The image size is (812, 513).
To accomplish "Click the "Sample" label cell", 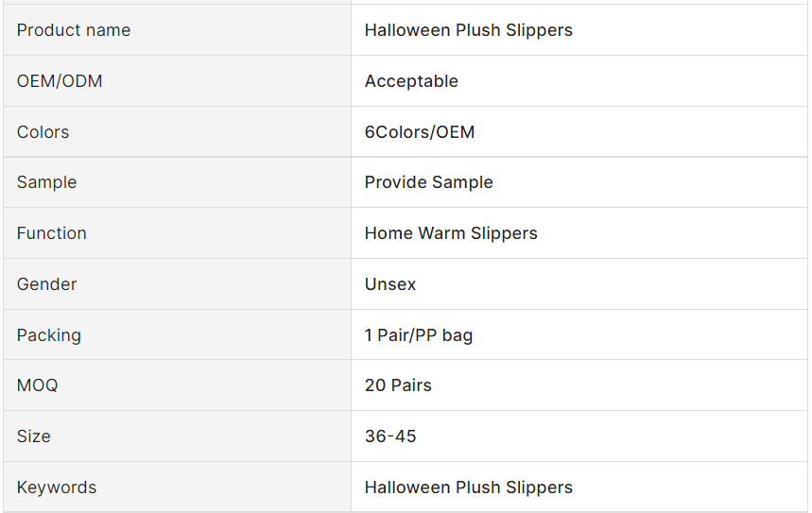I will pyautogui.click(x=46, y=182).
